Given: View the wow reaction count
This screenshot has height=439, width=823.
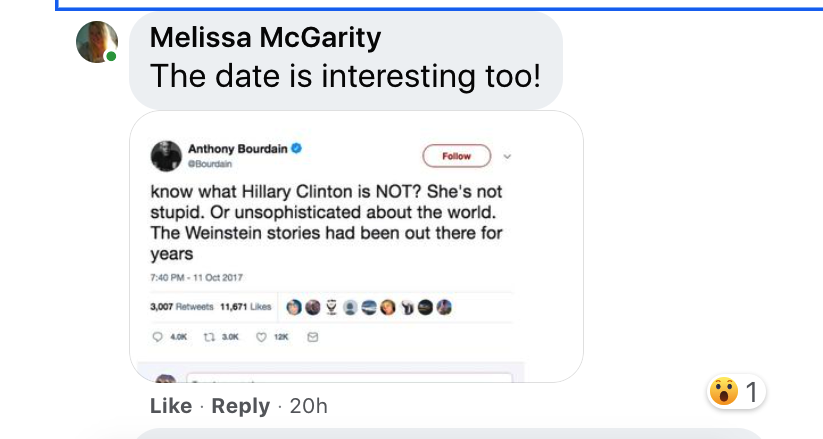Looking at the screenshot, I should pos(736,392).
